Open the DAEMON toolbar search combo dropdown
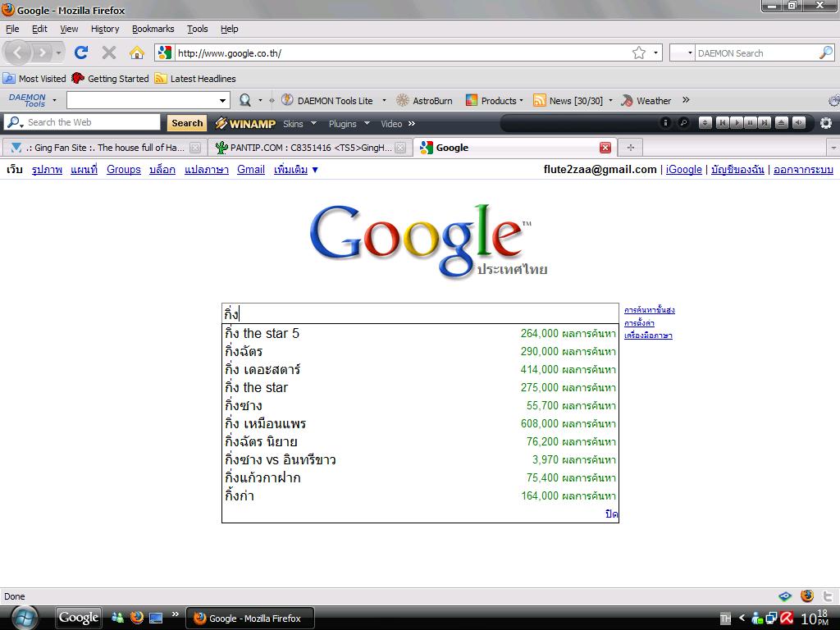This screenshot has height=630, width=840. coord(222,100)
